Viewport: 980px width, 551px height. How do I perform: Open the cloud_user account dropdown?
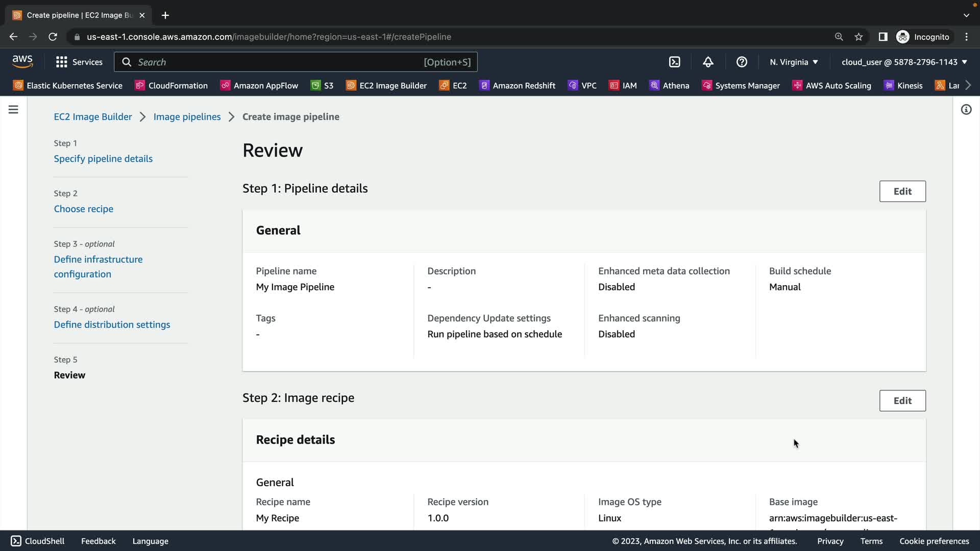tap(904, 62)
